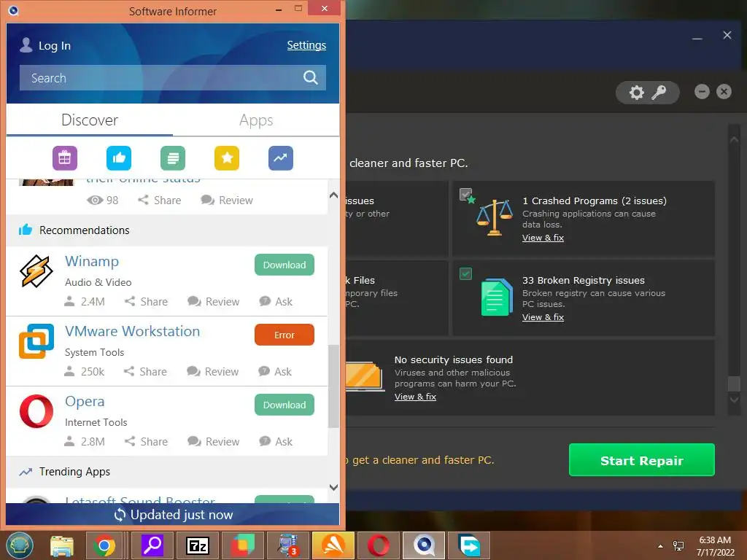Open the green articles list icon

[173, 158]
